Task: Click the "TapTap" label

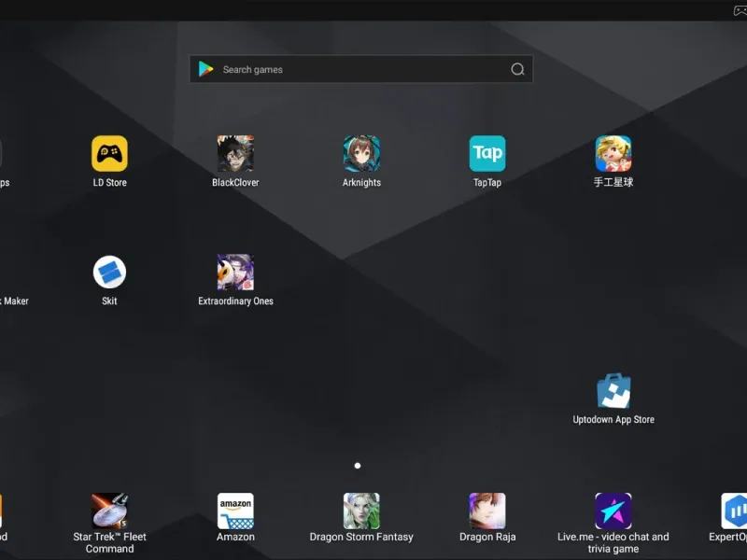Action: point(487,182)
